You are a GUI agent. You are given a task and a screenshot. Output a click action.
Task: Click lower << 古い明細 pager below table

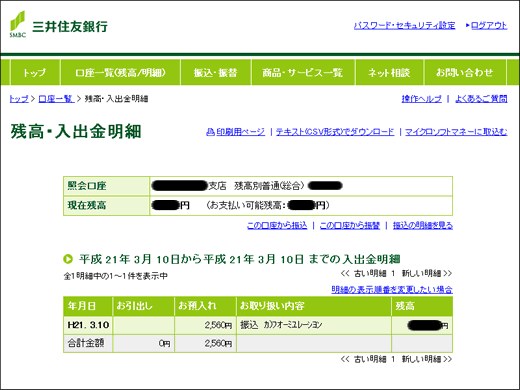coord(363,359)
